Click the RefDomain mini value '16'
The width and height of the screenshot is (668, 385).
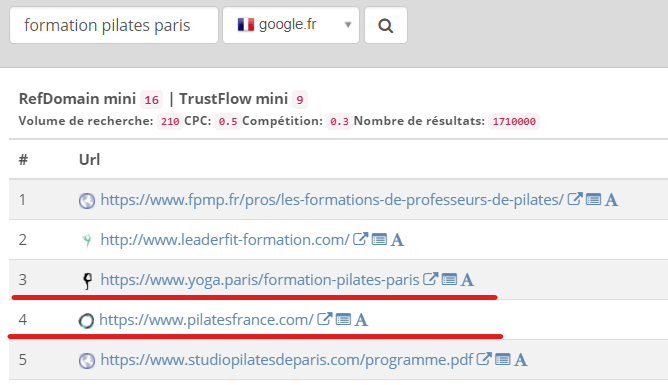tap(151, 100)
